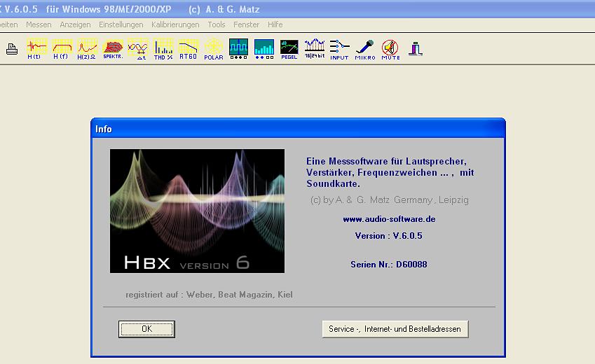Click the Info dialog title bar

click(298, 129)
